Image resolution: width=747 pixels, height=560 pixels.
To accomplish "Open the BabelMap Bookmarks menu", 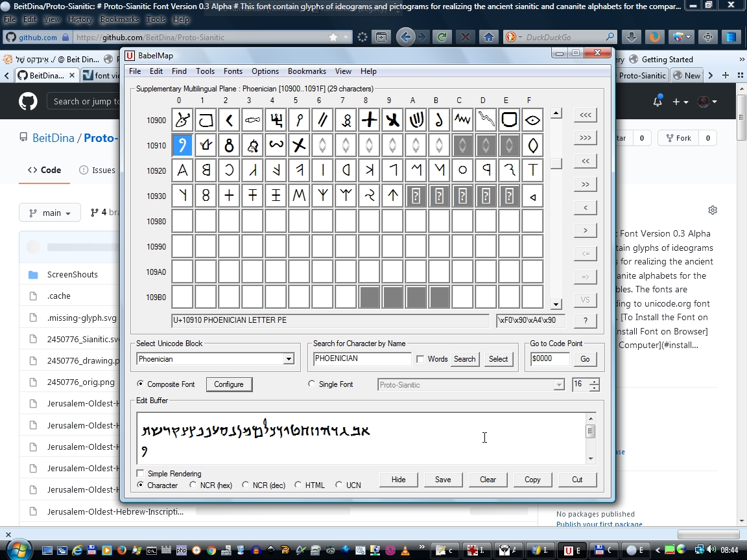I will pyautogui.click(x=307, y=71).
